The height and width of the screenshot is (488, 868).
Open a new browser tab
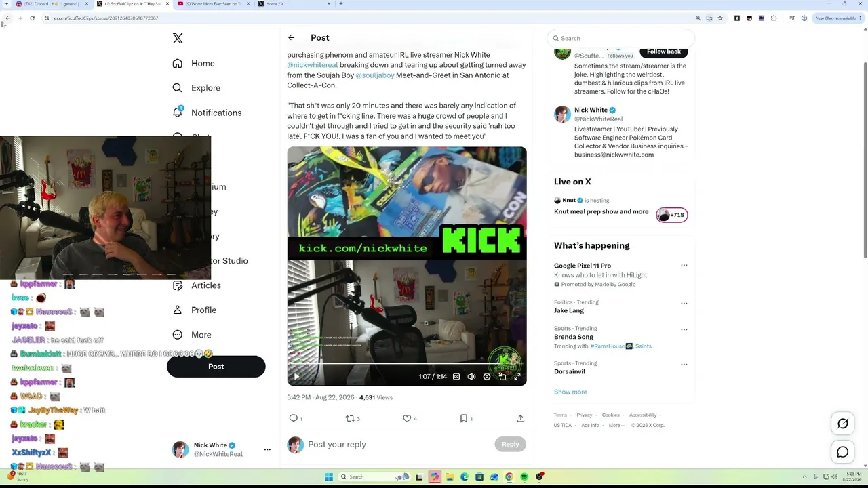click(x=341, y=4)
